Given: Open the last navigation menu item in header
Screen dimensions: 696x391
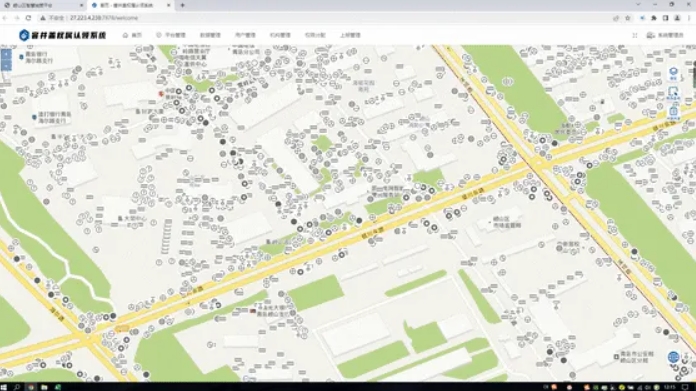Looking at the screenshot, I should [350, 35].
